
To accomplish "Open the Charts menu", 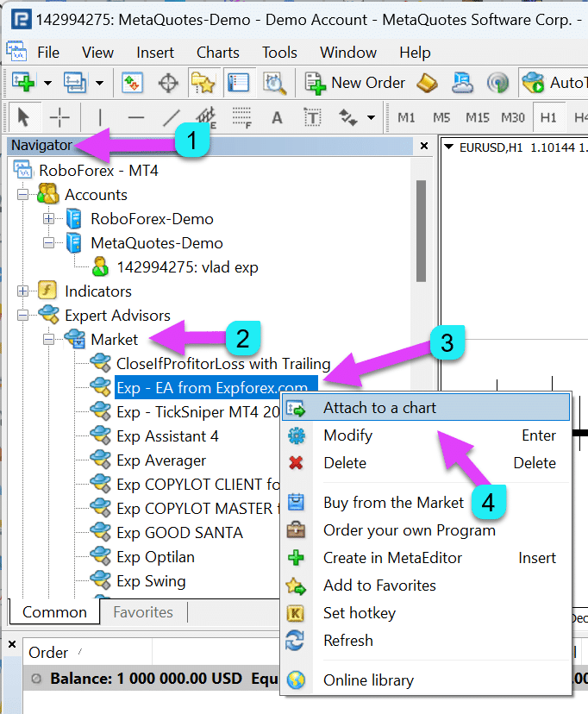I will tap(218, 53).
